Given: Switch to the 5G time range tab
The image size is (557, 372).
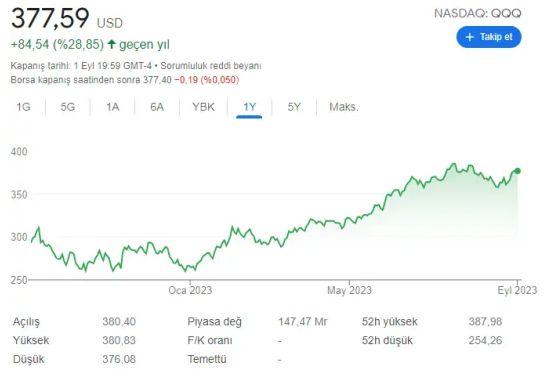Looking at the screenshot, I should [x=67, y=107].
